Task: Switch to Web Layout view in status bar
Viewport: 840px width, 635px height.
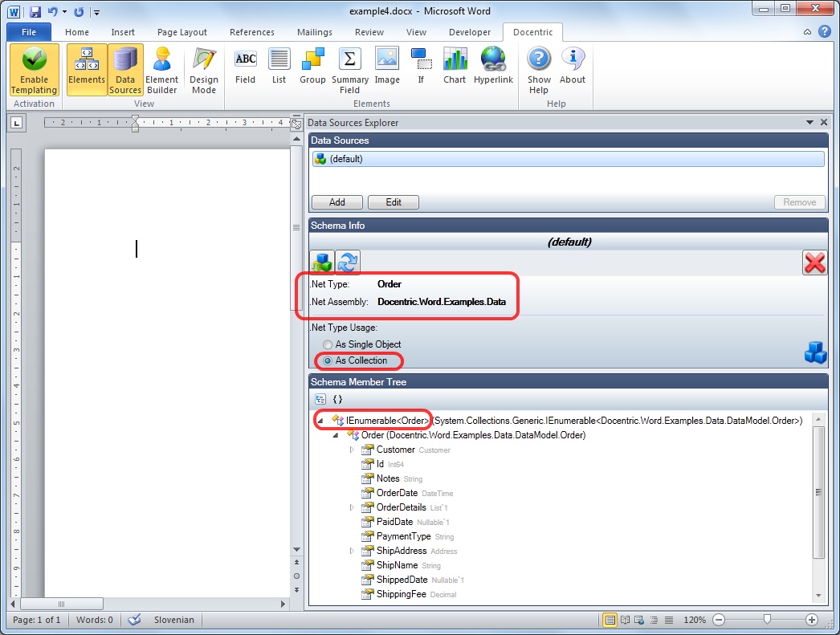Action: coord(639,620)
